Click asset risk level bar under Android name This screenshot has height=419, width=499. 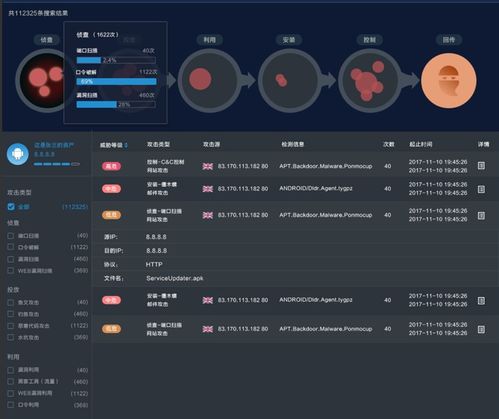pyautogui.click(x=56, y=164)
